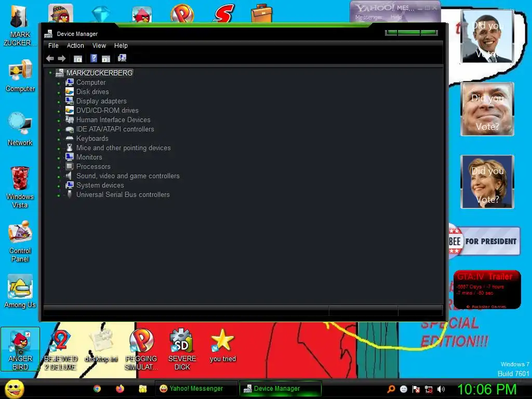The width and height of the screenshot is (532, 399).
Task: Open the briefcase desktop icon at the top
Action: pos(262,13)
